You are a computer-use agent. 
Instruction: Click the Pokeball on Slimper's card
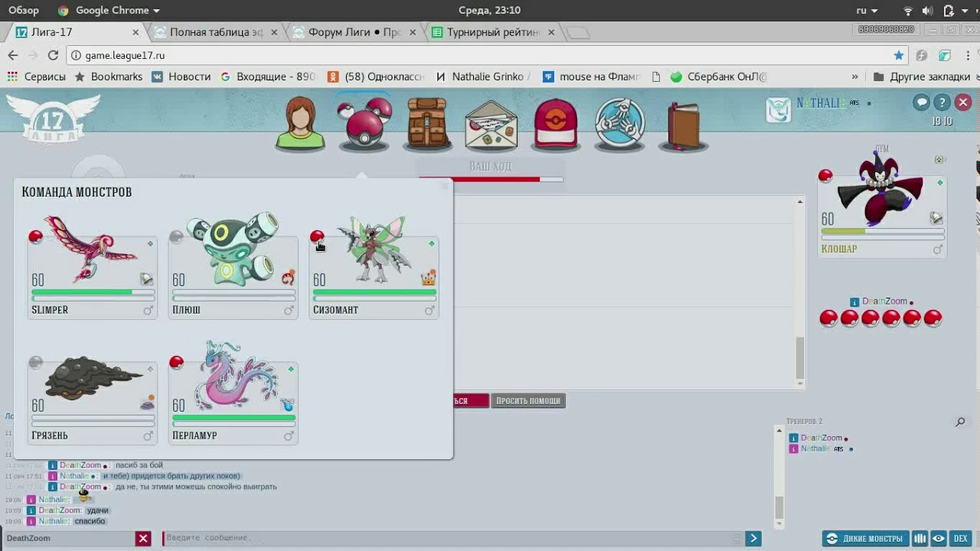[35, 237]
